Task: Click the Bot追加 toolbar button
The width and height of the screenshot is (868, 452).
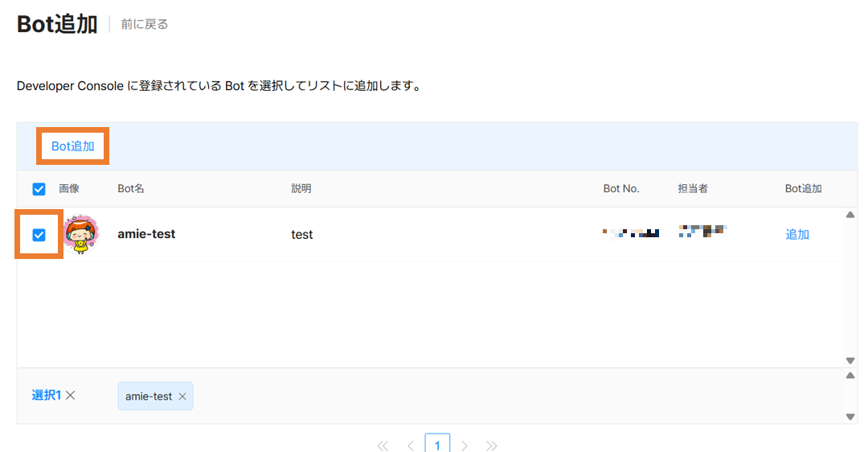Action: click(x=73, y=146)
